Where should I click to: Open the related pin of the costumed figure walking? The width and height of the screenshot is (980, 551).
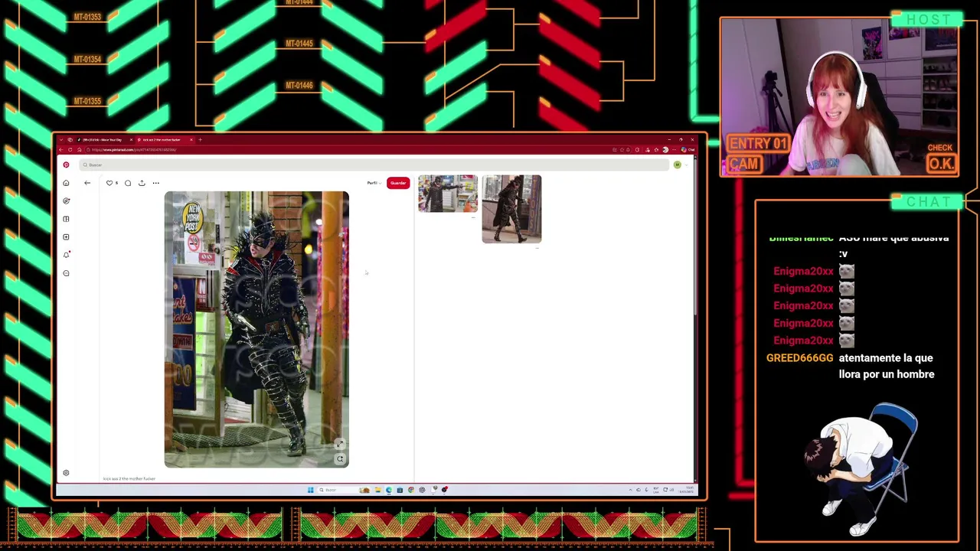(x=511, y=209)
